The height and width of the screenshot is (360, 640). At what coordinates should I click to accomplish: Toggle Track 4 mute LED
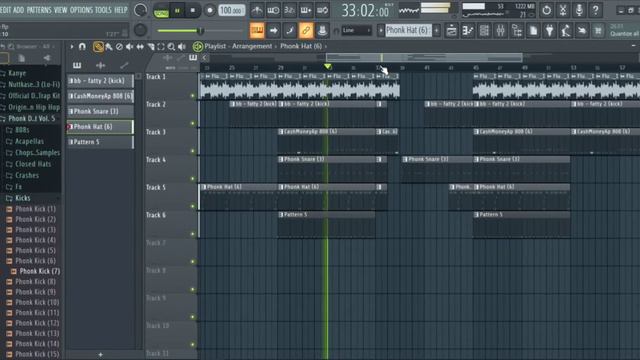(193, 179)
